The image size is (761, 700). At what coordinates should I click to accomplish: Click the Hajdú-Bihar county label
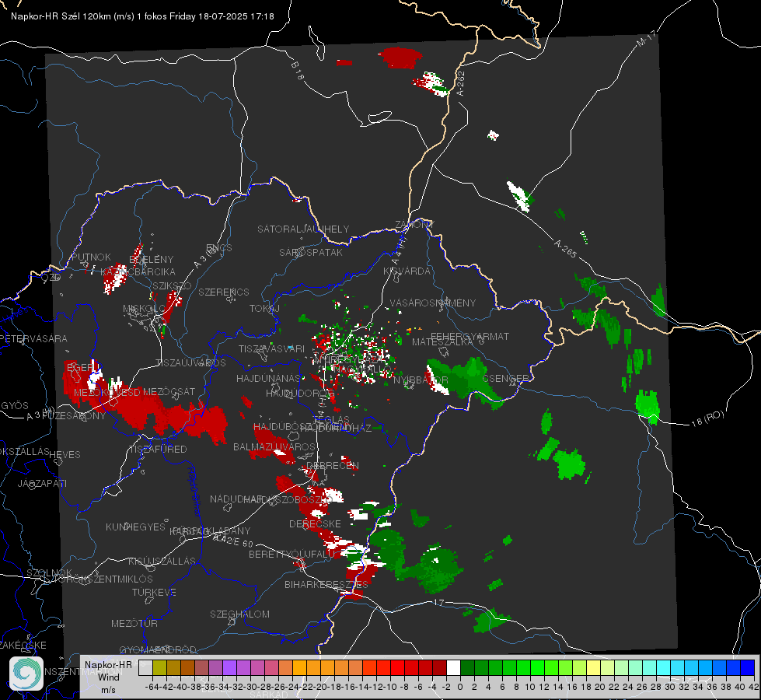[194, 491]
